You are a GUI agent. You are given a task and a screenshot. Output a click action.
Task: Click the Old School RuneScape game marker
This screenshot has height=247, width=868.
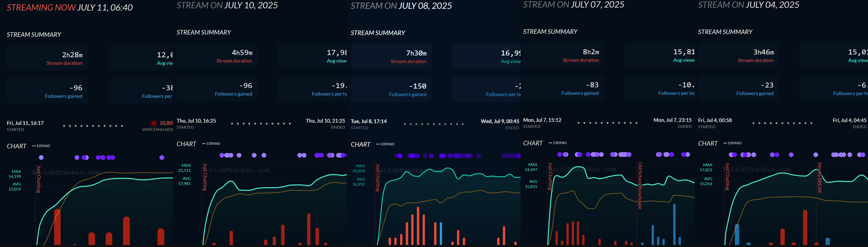tap(640, 186)
